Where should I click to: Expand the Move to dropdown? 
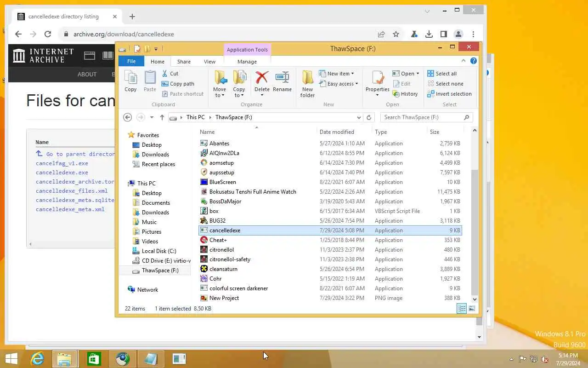220,95
